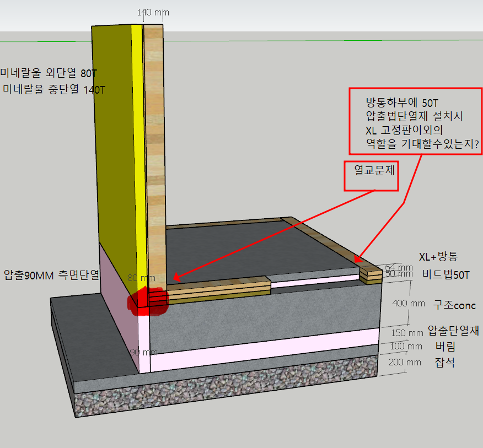
Task: Click the 150 mm dimension text
Action: (407, 333)
